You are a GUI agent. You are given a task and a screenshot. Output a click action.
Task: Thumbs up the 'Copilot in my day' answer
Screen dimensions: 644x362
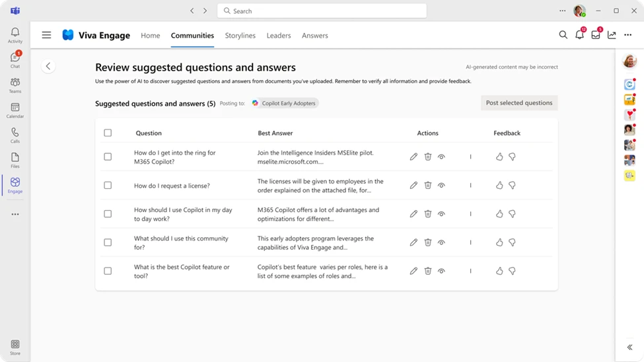pos(499,213)
